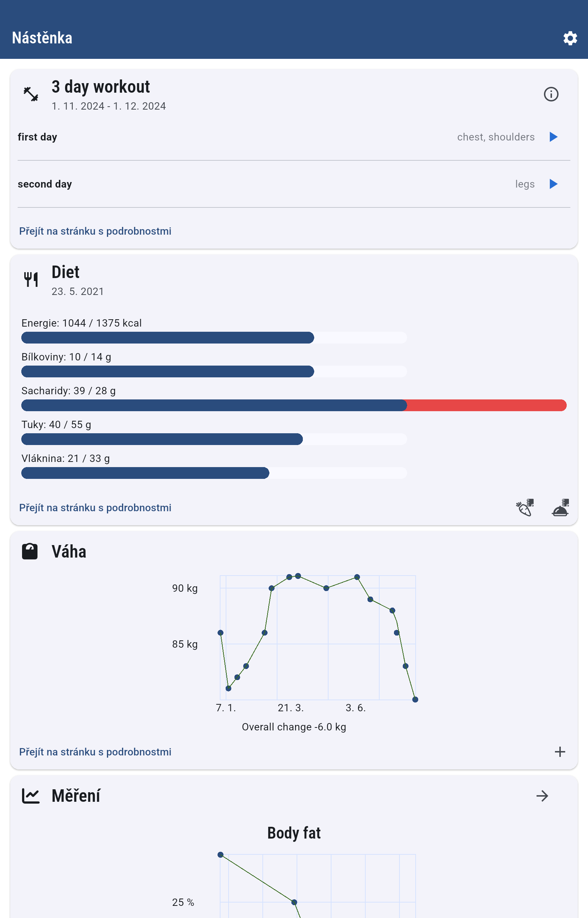Click the weight chart's last data point

click(415, 700)
